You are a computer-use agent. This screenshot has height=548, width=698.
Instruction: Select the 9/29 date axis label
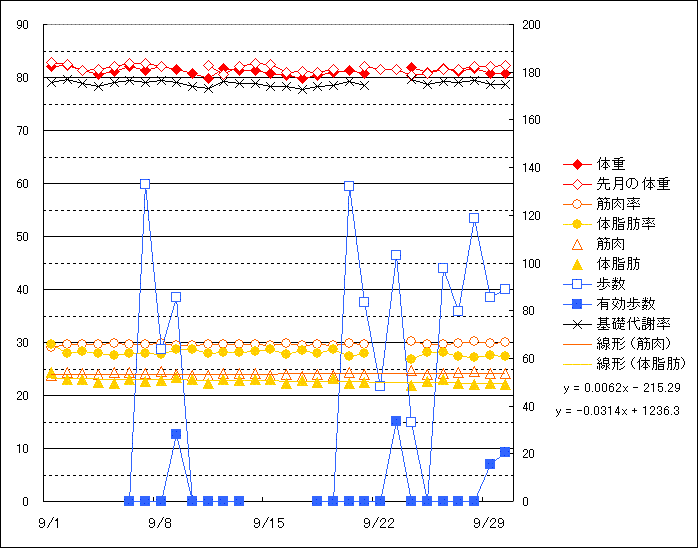pyautogui.click(x=489, y=523)
